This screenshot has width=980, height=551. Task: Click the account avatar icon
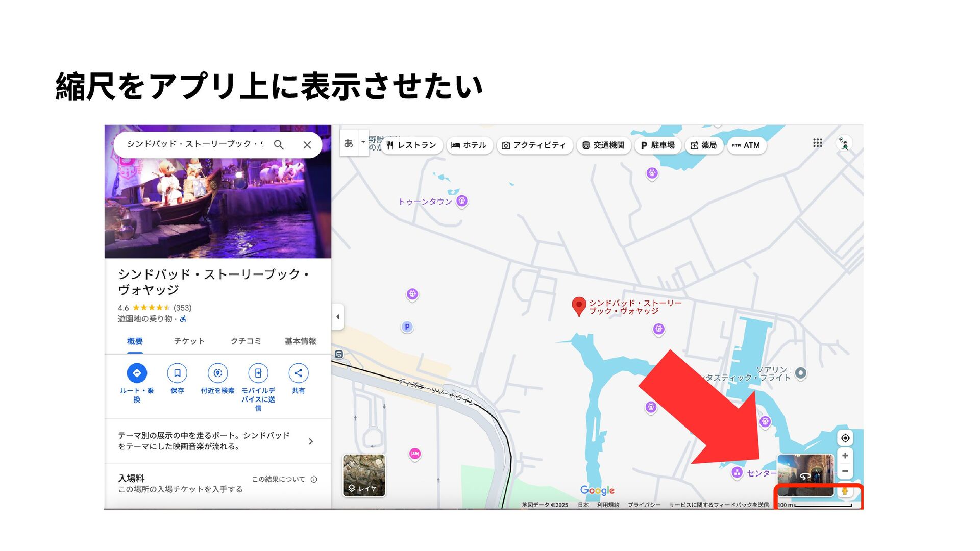tap(844, 143)
